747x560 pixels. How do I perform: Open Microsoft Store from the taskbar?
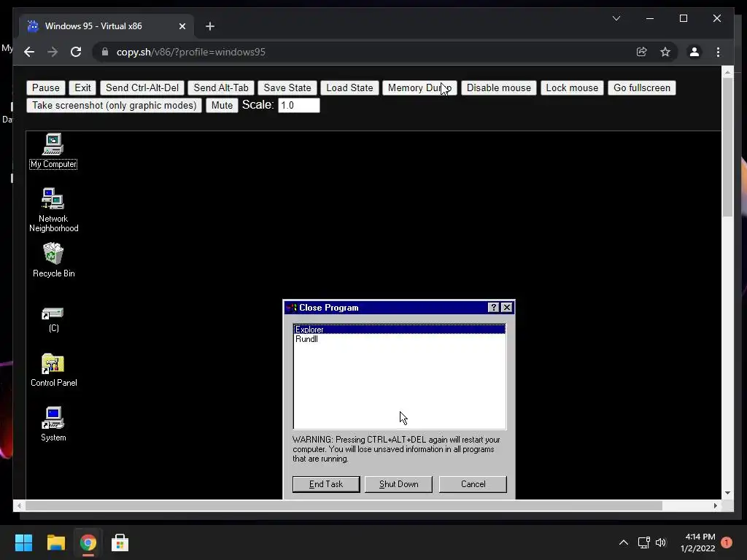pos(120,542)
